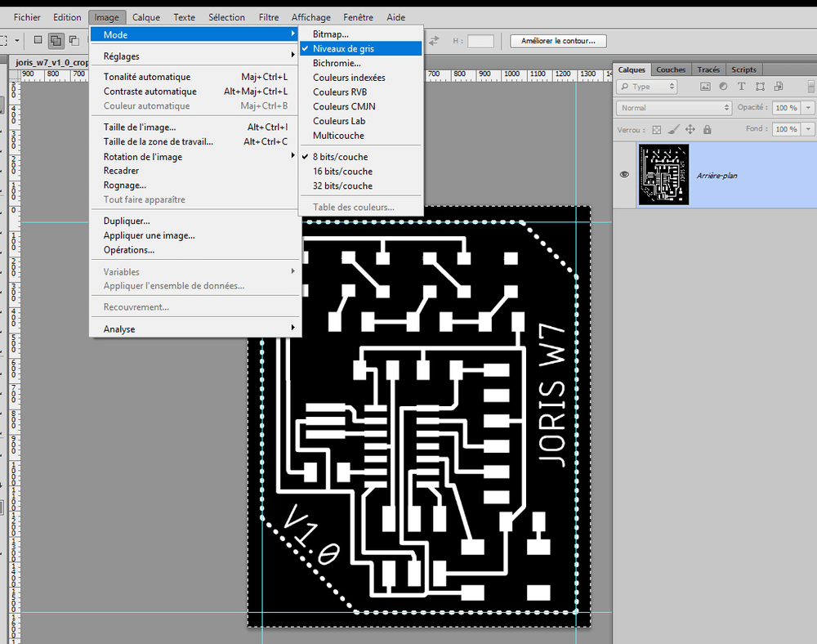Choose Rognage... menu item
The width and height of the screenshot is (817, 644).
click(x=195, y=186)
